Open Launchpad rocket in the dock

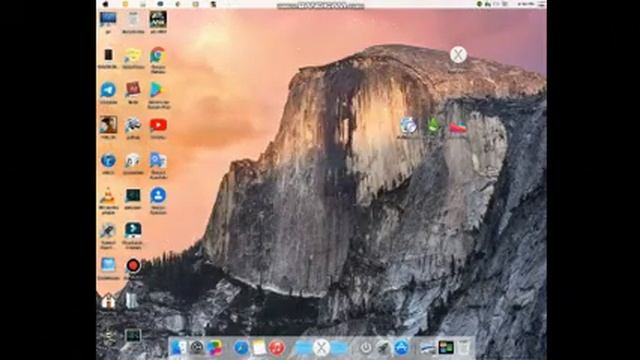[x=383, y=348]
